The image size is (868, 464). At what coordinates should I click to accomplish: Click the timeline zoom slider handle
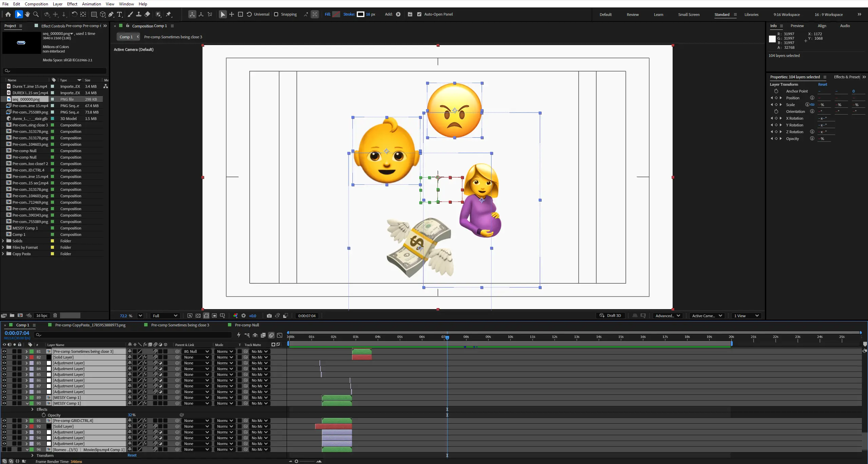(296, 461)
